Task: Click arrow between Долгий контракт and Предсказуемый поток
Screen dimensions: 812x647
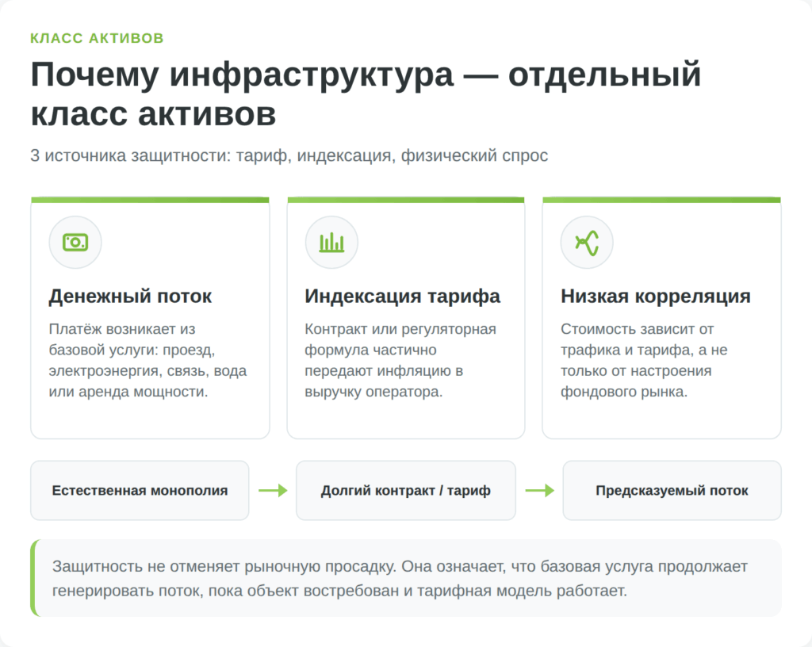Action: 539,490
